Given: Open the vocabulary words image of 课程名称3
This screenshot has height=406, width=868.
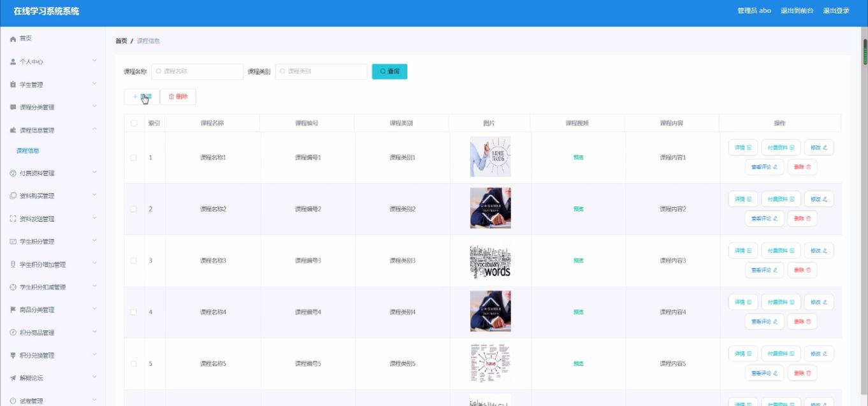Looking at the screenshot, I should coord(490,261).
